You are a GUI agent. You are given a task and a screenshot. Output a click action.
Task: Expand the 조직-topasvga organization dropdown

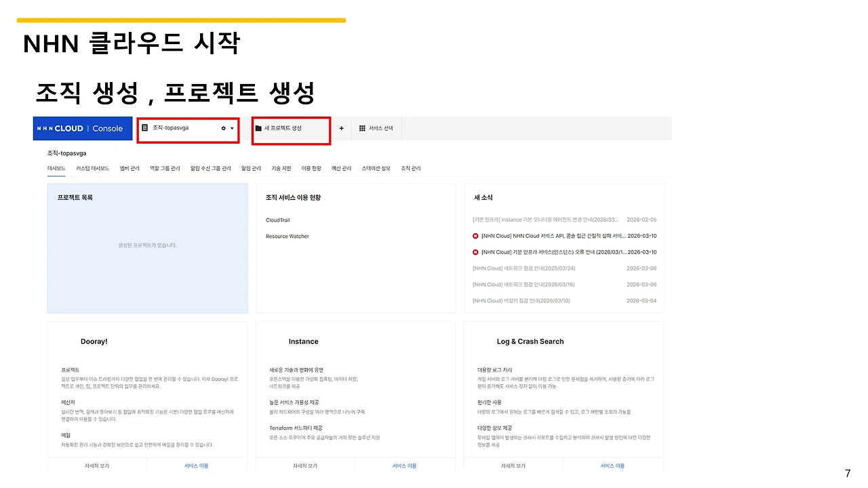coord(233,128)
